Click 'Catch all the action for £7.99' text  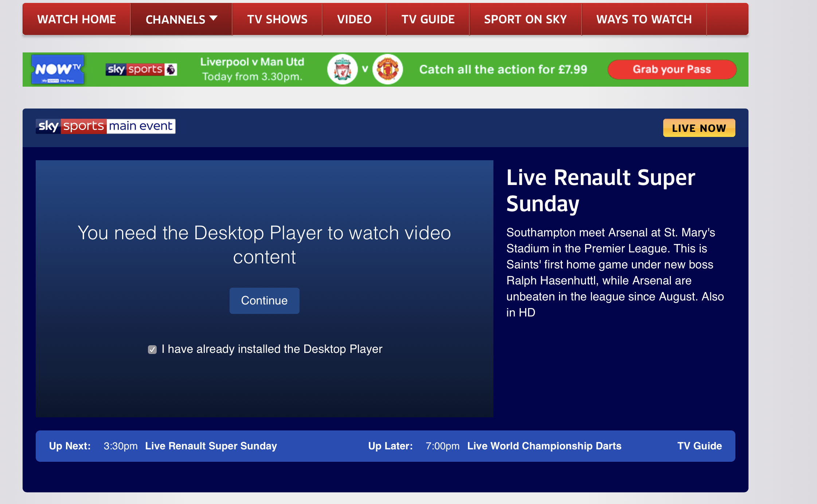pos(503,69)
